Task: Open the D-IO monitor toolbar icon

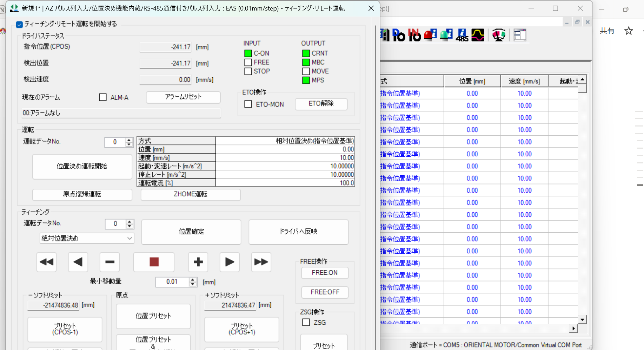Action: [399, 35]
